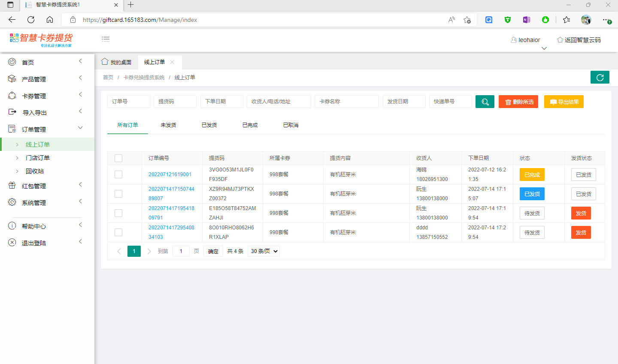This screenshot has height=364, width=618.
Task: Toggle the sidebar collapse hamburger icon
Action: 106,39
